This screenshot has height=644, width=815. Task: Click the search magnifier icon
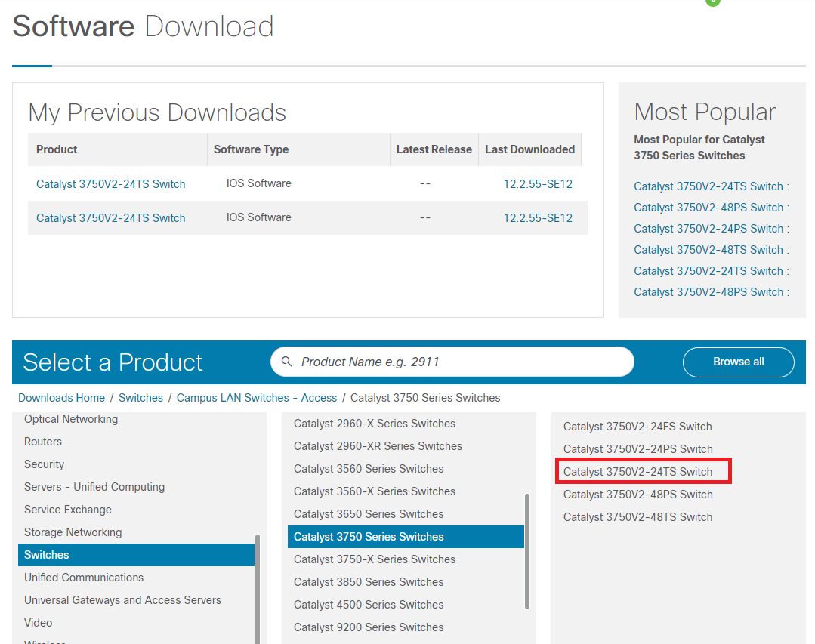(x=286, y=362)
